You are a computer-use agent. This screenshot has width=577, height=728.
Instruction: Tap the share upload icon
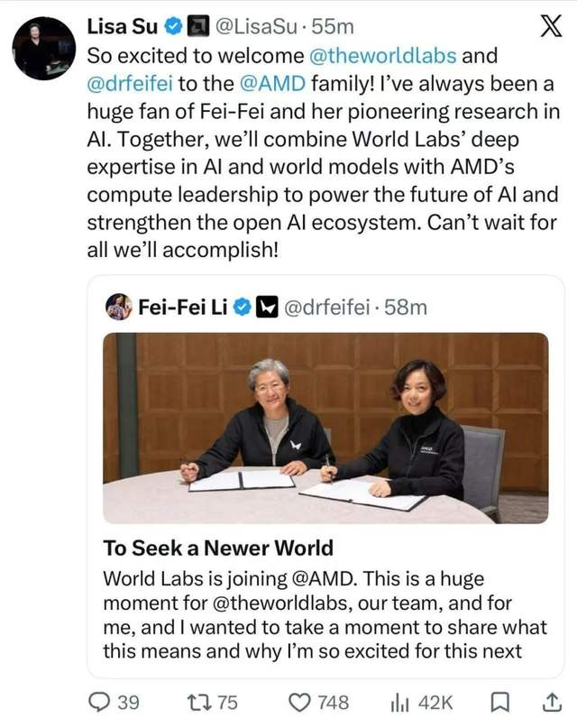point(552,702)
